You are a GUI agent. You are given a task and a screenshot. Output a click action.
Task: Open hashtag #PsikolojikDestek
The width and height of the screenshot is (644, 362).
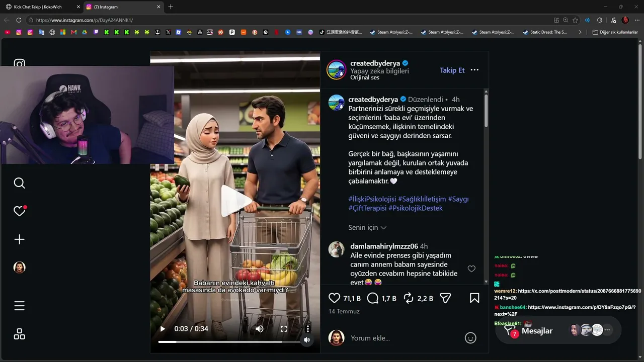tap(416, 208)
